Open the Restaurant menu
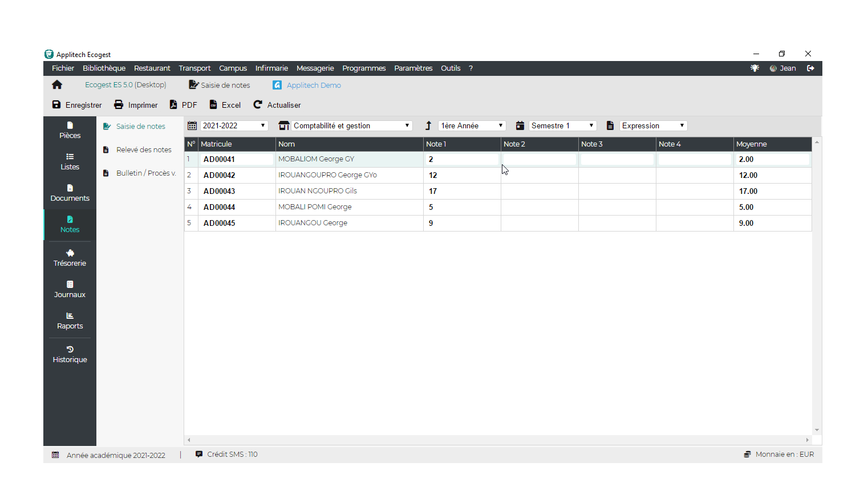 pos(152,68)
